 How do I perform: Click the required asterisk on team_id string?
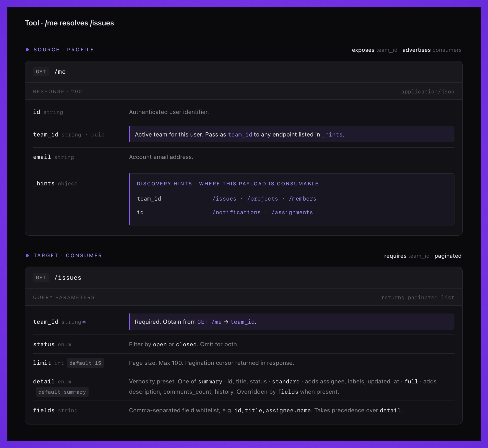[x=84, y=322]
